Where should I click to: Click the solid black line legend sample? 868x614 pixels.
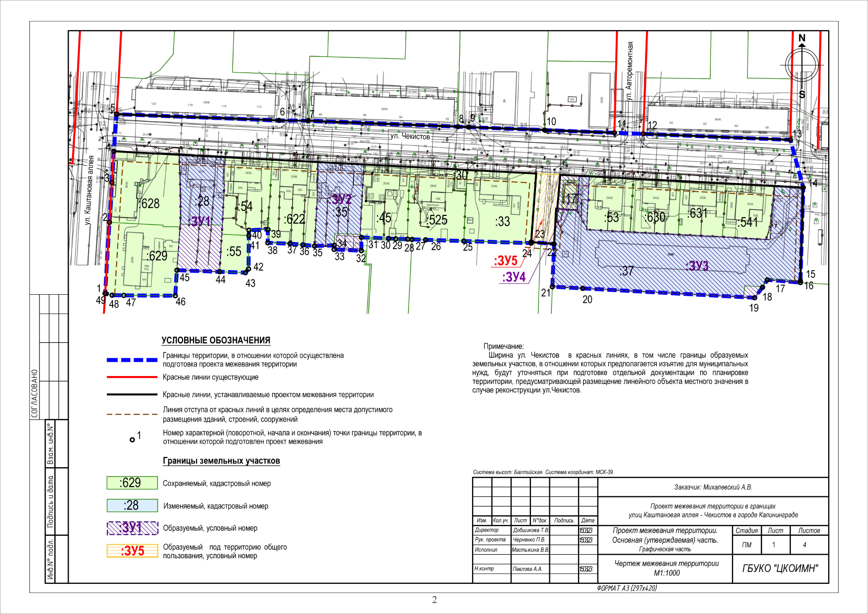132,394
